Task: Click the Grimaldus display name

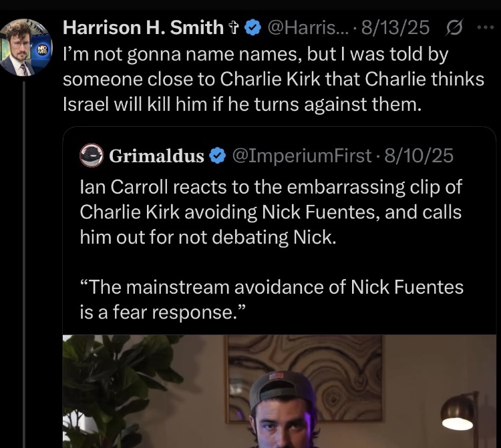Action: coord(156,156)
